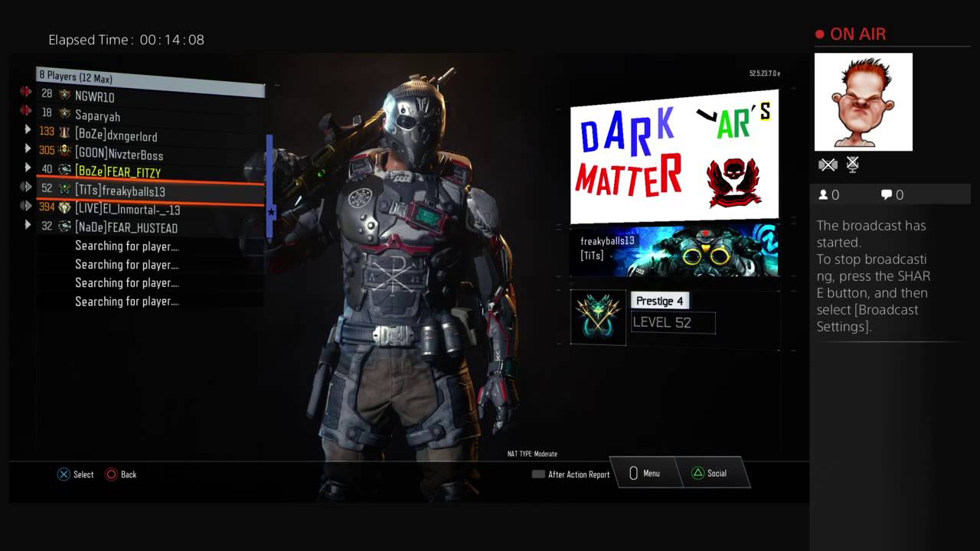Click the prestige emblem next to [GOON]NivzterBoss

pyautogui.click(x=65, y=151)
